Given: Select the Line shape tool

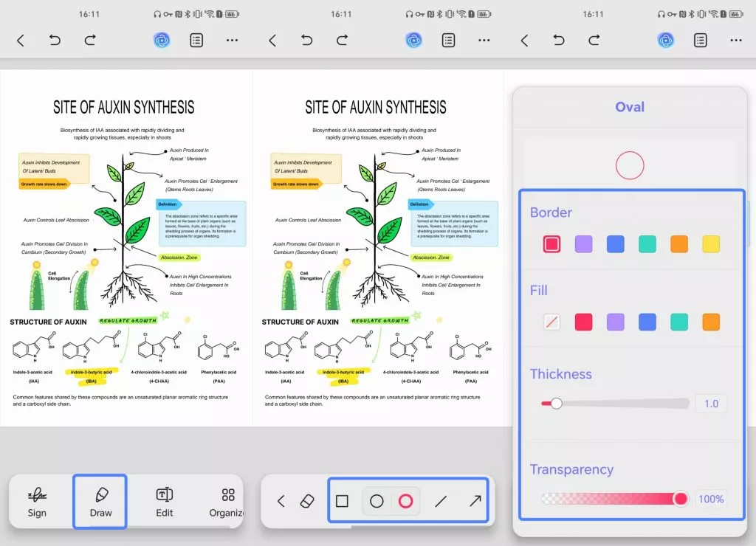Looking at the screenshot, I should tap(441, 502).
